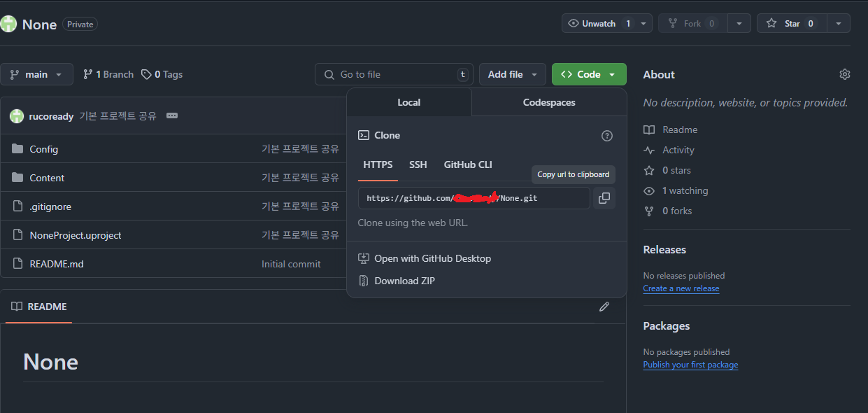Click the NoneProject.uproject file icon
The image size is (868, 413).
[17, 235]
